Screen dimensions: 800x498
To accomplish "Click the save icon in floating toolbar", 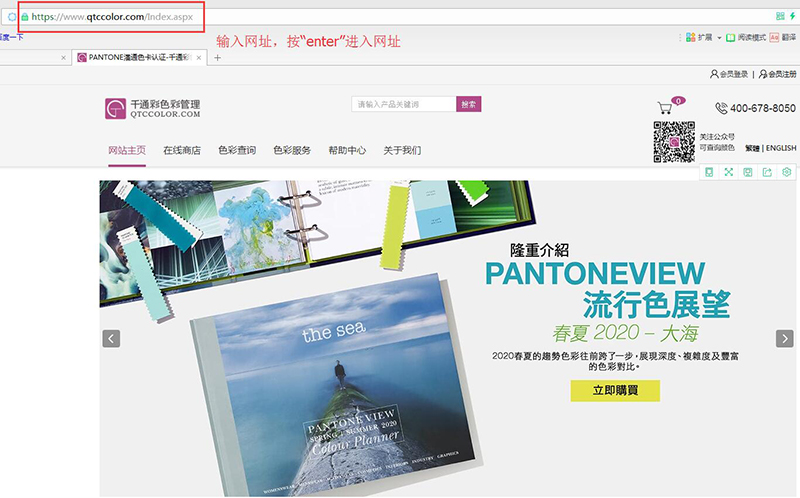I will click(748, 172).
